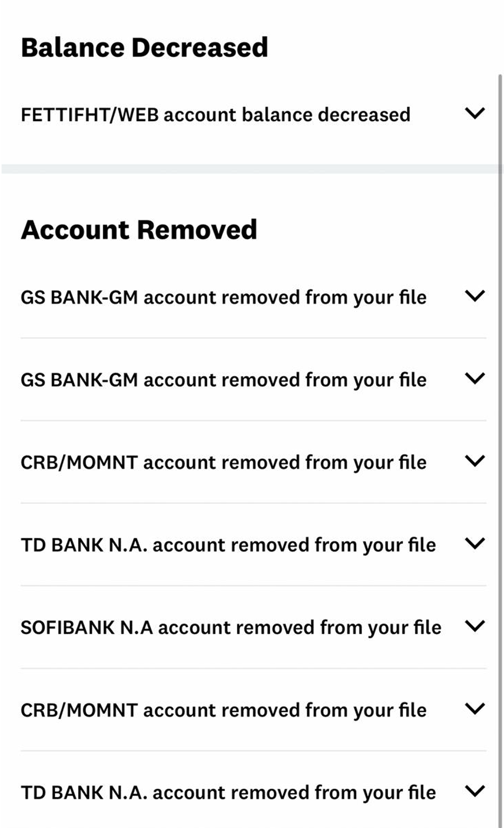Click chevron on last TD BANK N.A. row
This screenshot has width=504, height=828.
(x=475, y=791)
